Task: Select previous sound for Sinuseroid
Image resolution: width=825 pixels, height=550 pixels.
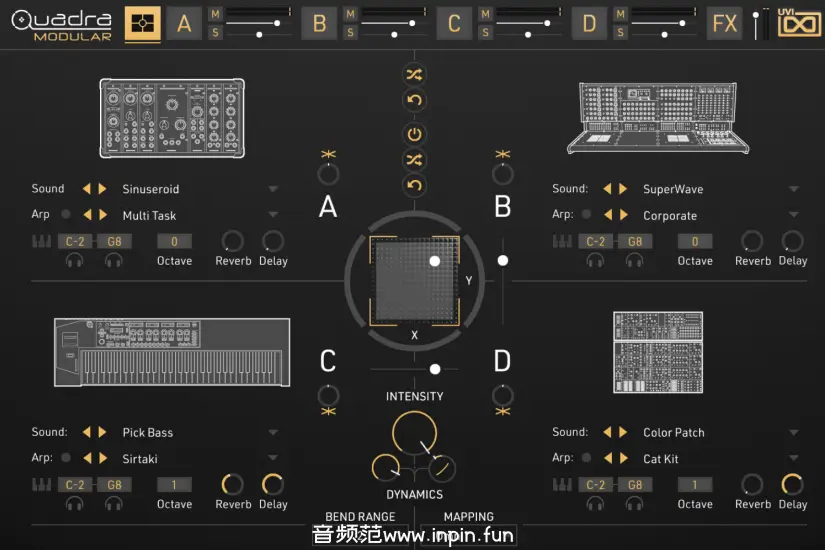Action: 87,188
